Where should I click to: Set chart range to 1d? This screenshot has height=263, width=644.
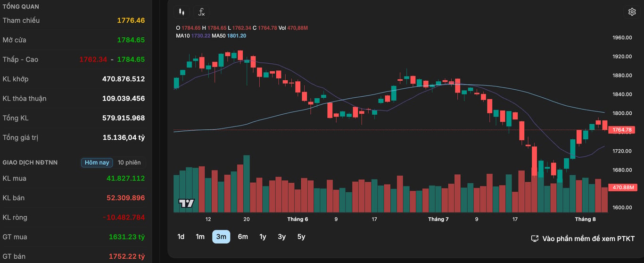tap(181, 237)
